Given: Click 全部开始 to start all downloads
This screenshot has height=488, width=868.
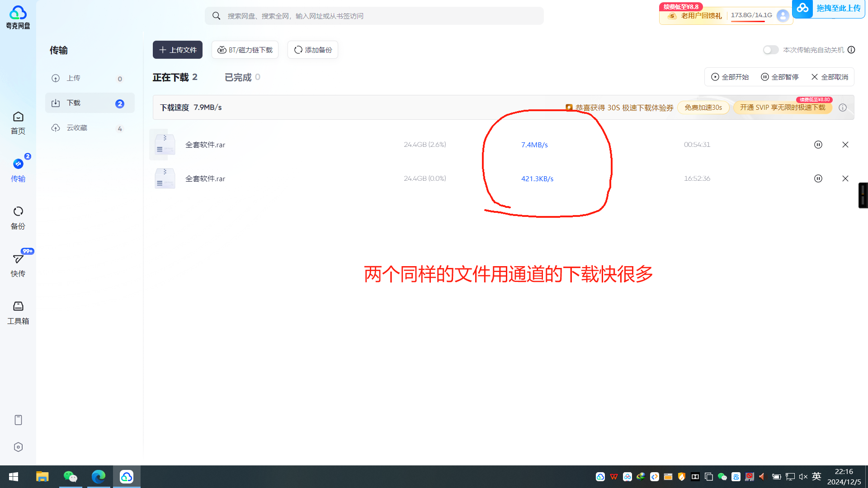Looking at the screenshot, I should pos(730,77).
